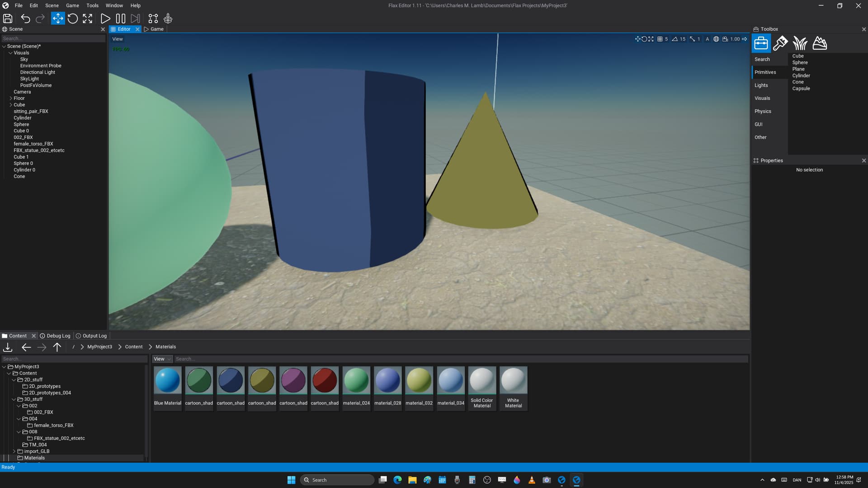The height and width of the screenshot is (488, 868).
Task: Select Lights category in Toolbox
Action: click(761, 85)
